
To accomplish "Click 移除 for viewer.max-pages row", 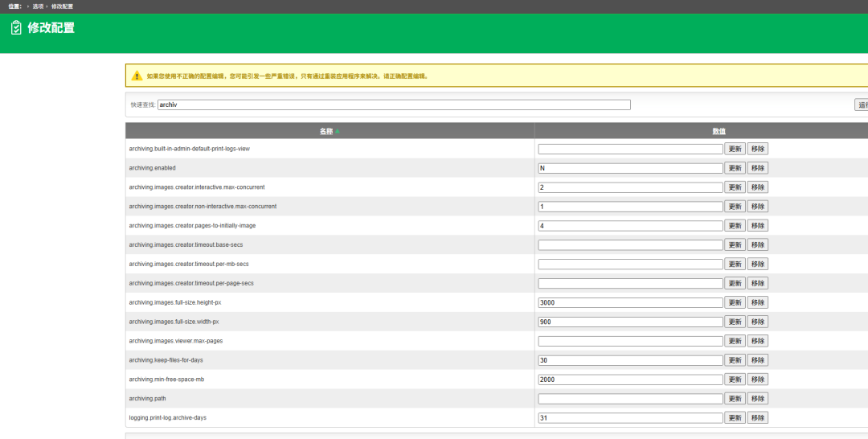I will [x=757, y=340].
